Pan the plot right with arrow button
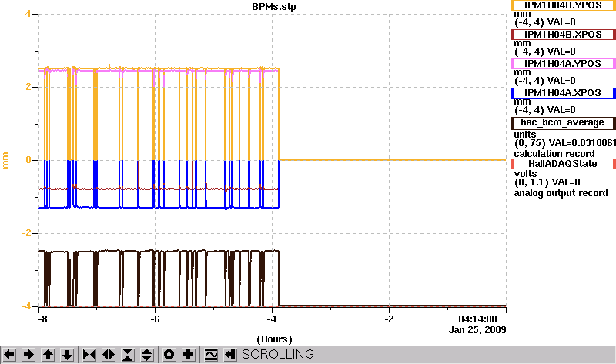 pos(28,355)
